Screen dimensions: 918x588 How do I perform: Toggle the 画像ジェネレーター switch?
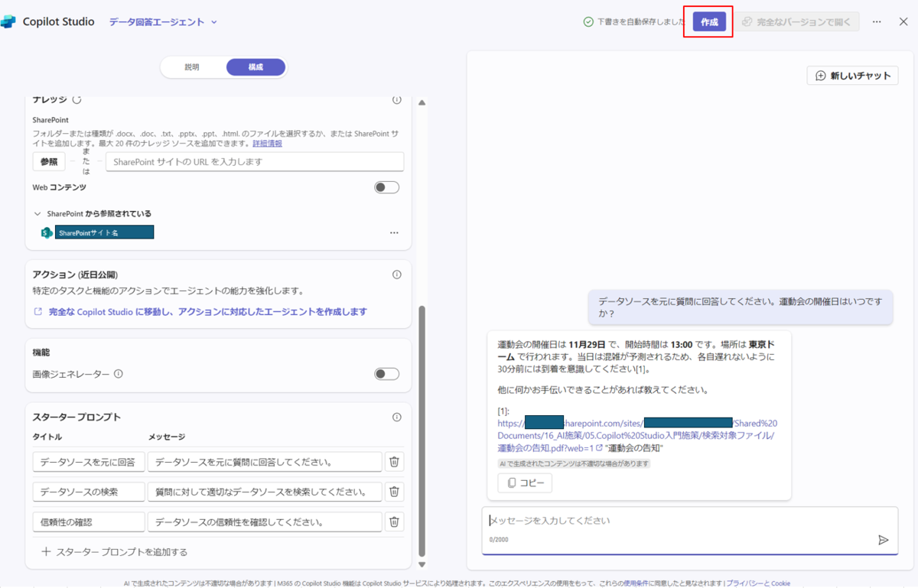tap(387, 374)
